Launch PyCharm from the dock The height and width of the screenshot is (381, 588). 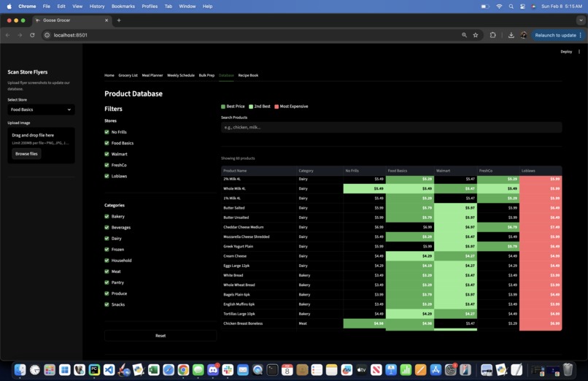pos(94,370)
